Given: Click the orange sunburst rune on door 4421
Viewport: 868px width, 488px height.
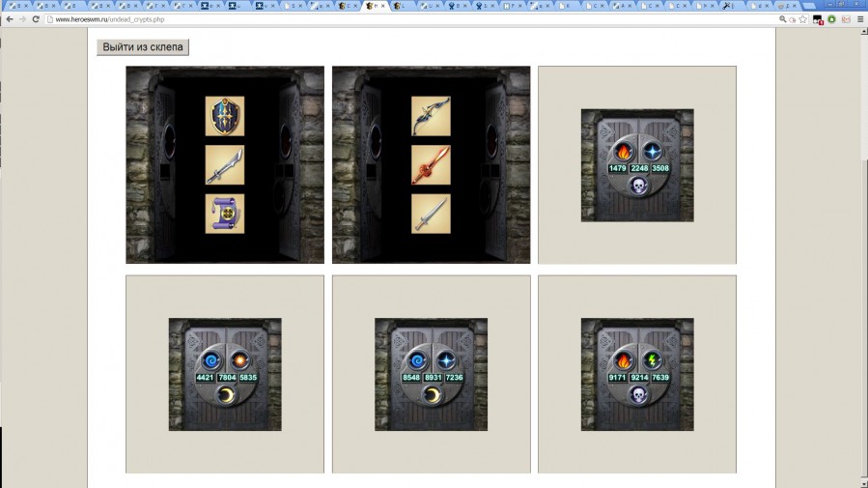Looking at the screenshot, I should point(239,360).
